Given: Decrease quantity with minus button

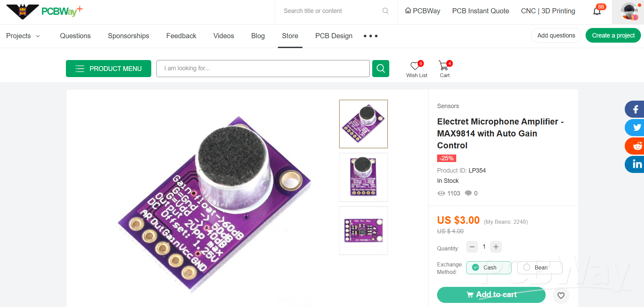Looking at the screenshot, I should (x=472, y=247).
